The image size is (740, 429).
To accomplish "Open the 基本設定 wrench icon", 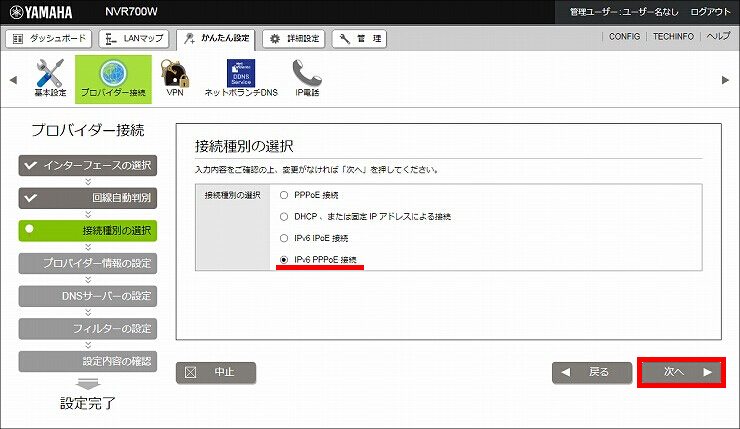I will point(50,78).
